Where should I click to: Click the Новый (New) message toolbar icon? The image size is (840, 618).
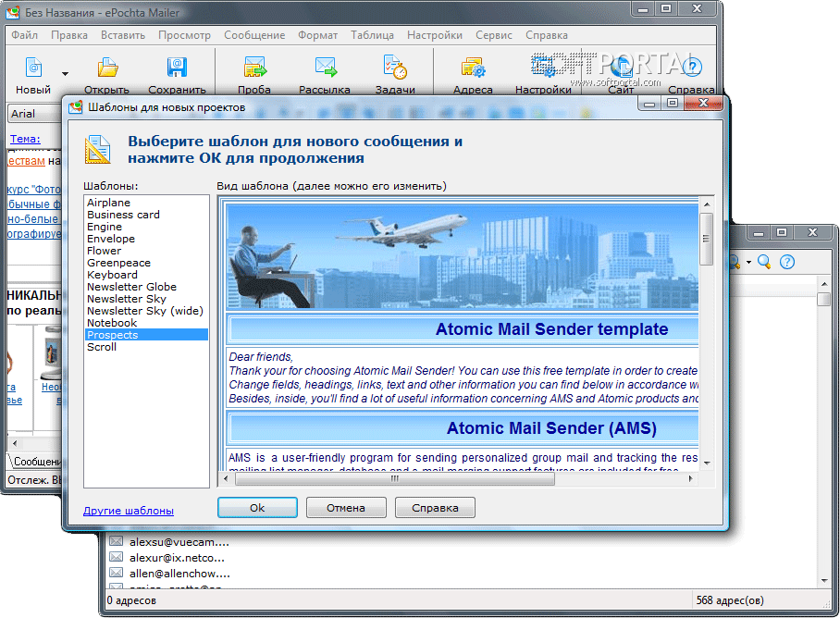tap(33, 68)
